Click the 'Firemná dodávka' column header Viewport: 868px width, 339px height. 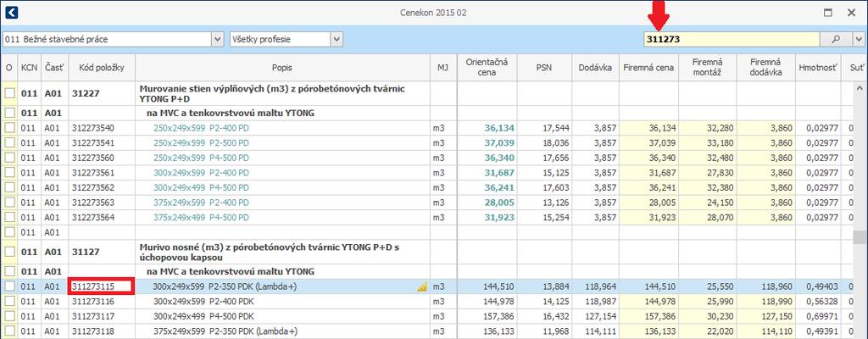766,68
